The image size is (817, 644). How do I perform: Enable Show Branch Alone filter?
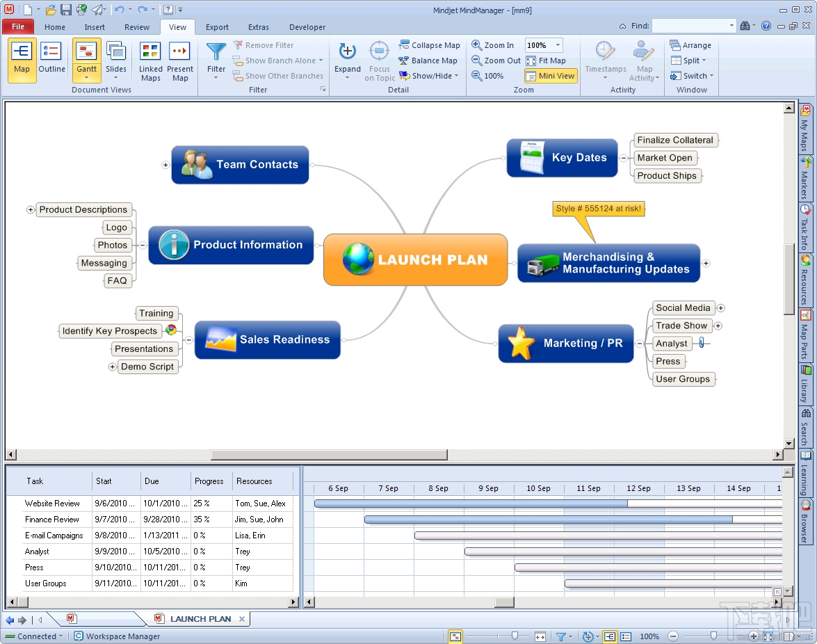click(x=277, y=61)
